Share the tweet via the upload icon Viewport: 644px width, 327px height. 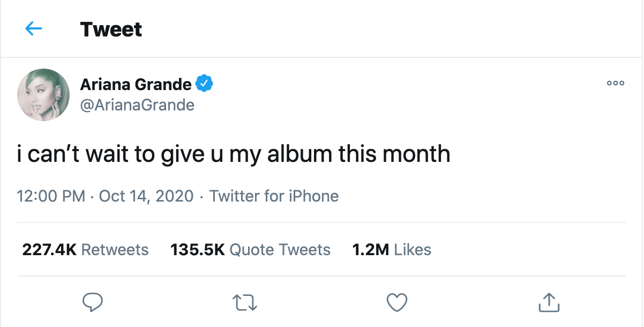[x=548, y=302]
